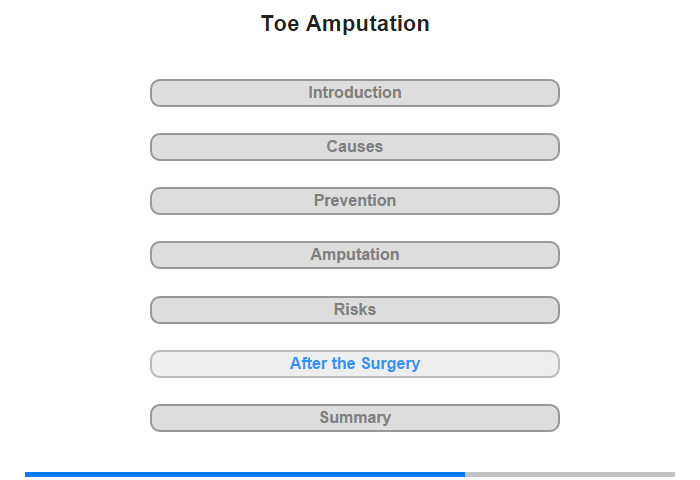Click where blue progress meets gray track
The image size is (700, 480).
[x=465, y=475]
